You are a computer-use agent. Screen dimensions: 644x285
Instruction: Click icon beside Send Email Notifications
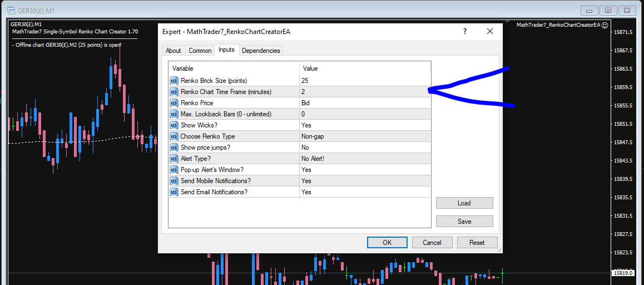pyautogui.click(x=174, y=191)
